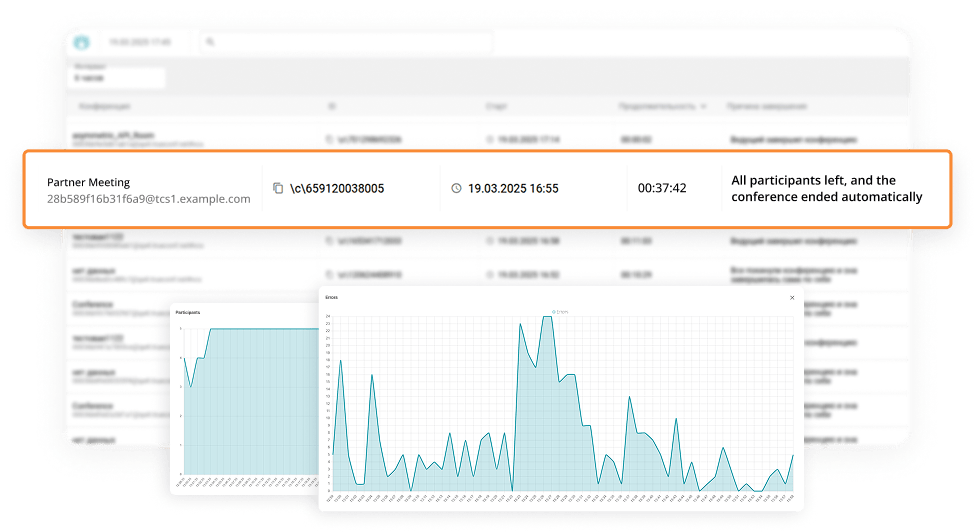Screen dimensions: 979x532
Task: Click 28b589f16b31f6a9@tcs1.example.com address
Action: point(148,199)
